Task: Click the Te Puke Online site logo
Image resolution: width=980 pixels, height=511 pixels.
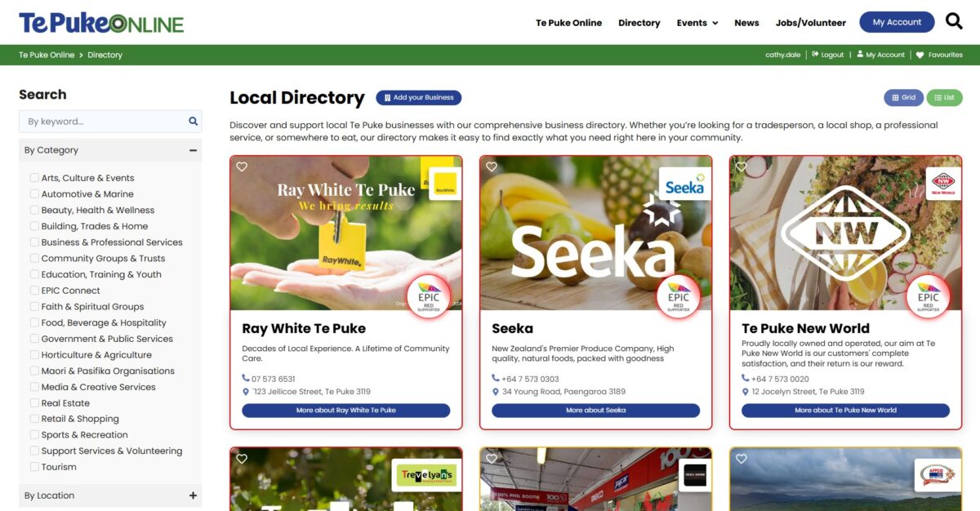Action: coord(101,23)
